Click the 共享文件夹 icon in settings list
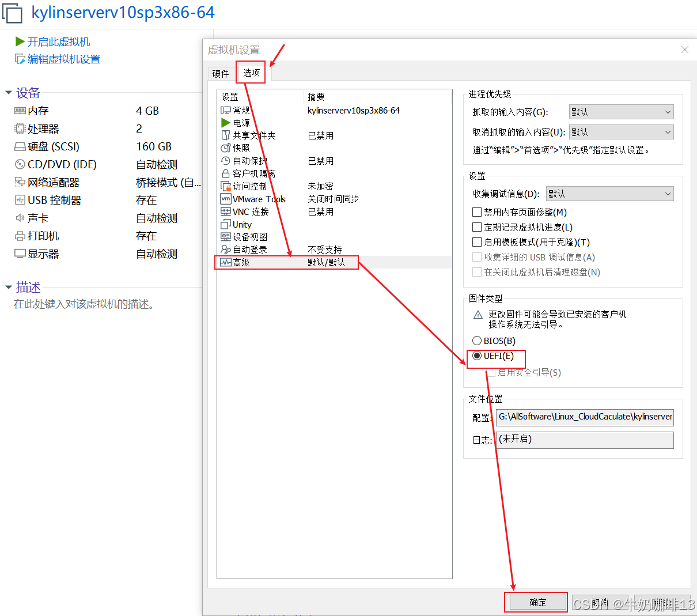Screen dimensions: 697x616 coord(226,135)
